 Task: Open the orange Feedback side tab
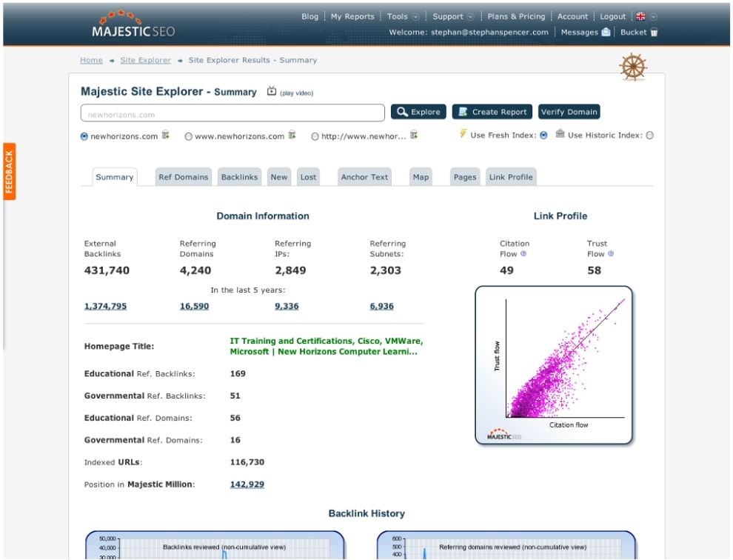pos(10,171)
